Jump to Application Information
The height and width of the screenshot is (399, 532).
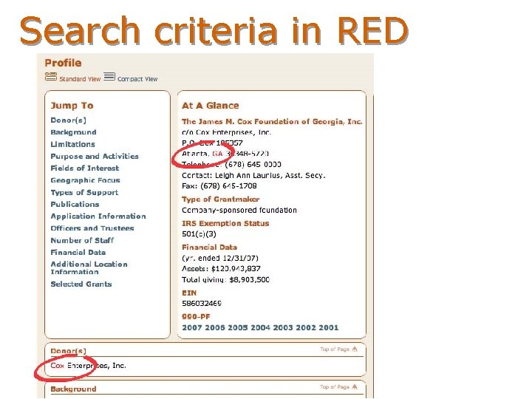[98, 216]
